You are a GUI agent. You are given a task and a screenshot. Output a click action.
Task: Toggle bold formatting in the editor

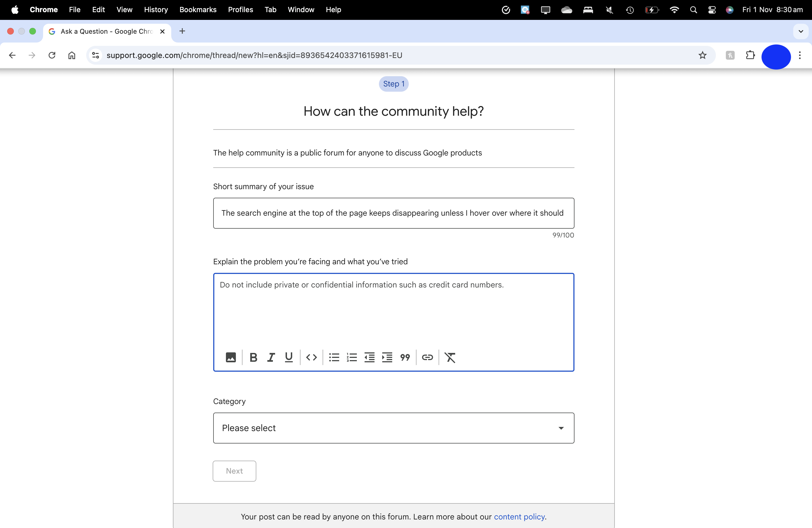(x=253, y=357)
